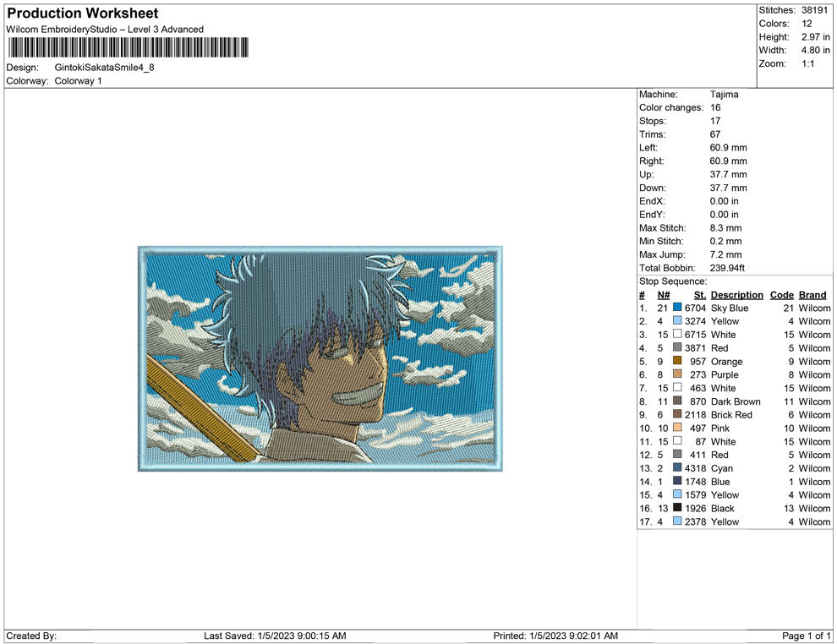Click the 'Down:' measurement label
This screenshot has height=644, width=837.
(653, 188)
